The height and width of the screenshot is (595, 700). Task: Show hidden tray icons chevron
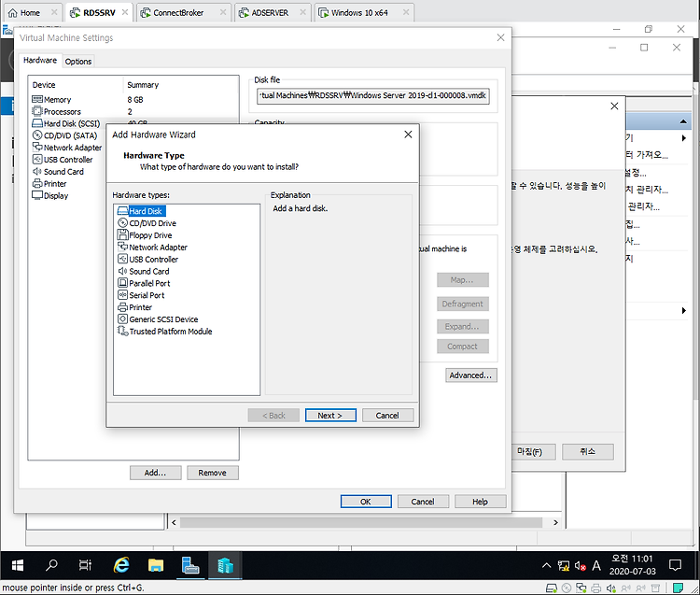[x=546, y=565]
